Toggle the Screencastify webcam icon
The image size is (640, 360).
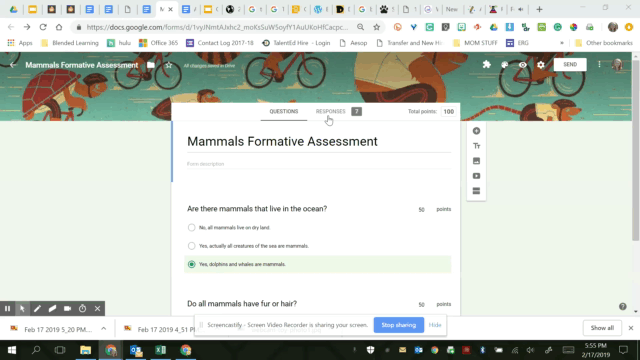[x=67, y=309]
